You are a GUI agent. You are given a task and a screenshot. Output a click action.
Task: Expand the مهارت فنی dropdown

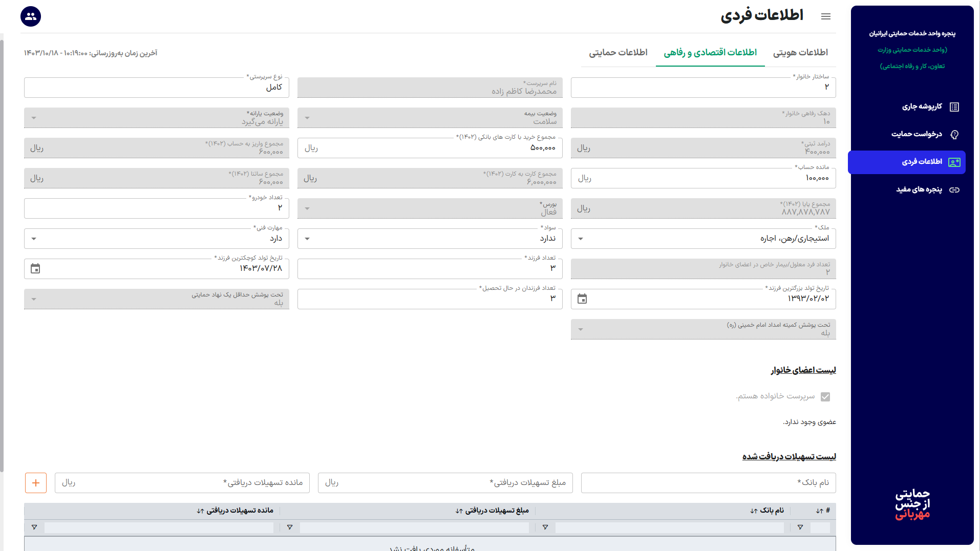[34, 239]
